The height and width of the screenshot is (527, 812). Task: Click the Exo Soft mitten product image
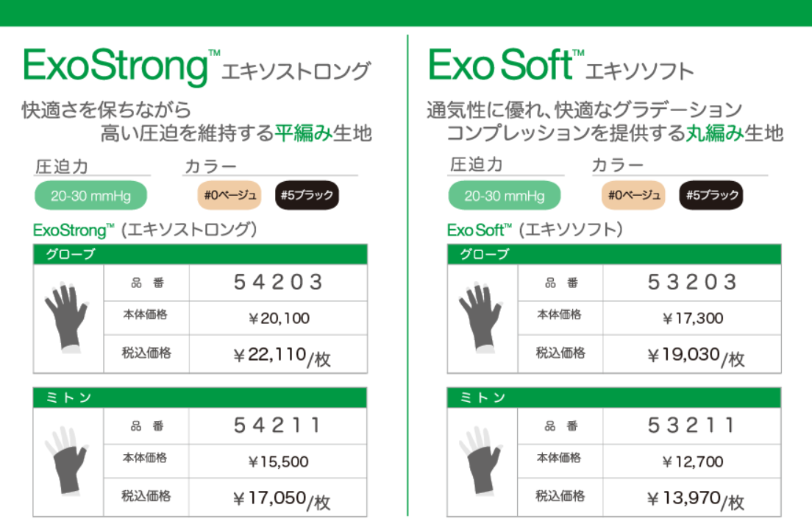pyautogui.click(x=481, y=461)
